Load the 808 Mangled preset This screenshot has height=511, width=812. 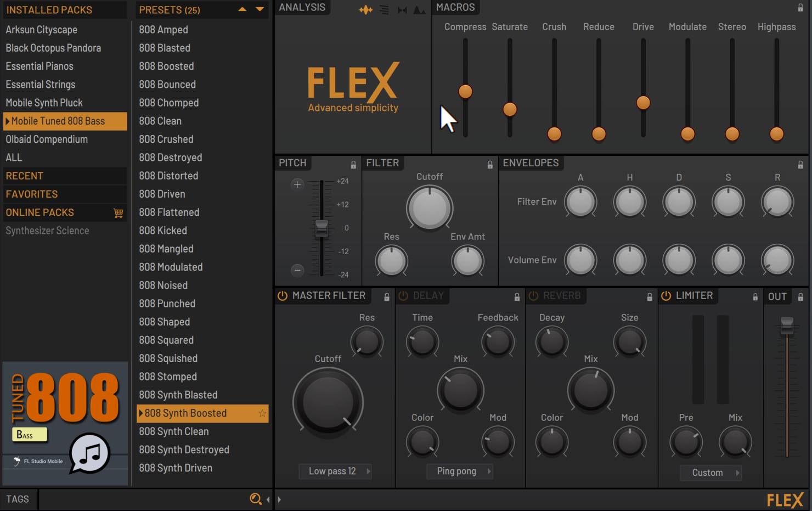pyautogui.click(x=202, y=249)
